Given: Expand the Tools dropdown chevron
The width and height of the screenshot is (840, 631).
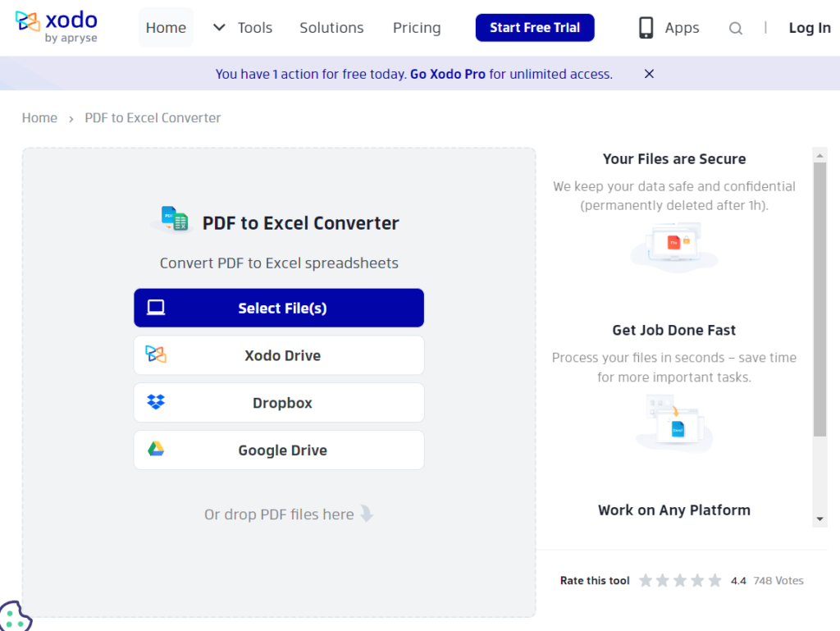Looking at the screenshot, I should point(218,27).
